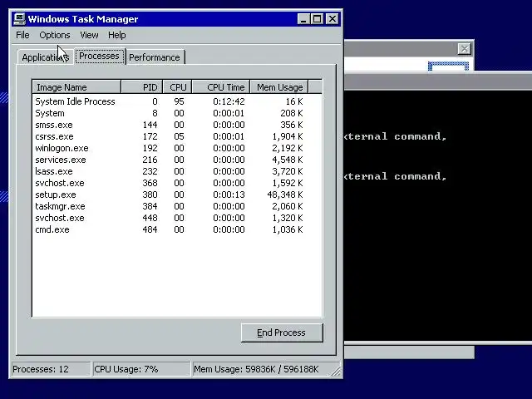Sort by the CPU Time column header
Image resolution: width=532 pixels, height=399 pixels.
pyautogui.click(x=221, y=87)
